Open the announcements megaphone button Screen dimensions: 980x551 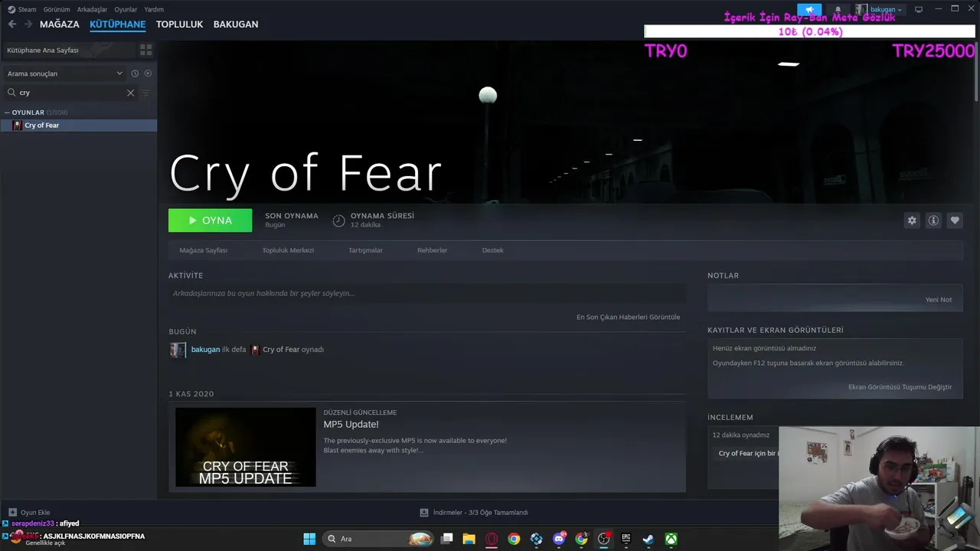[808, 10]
